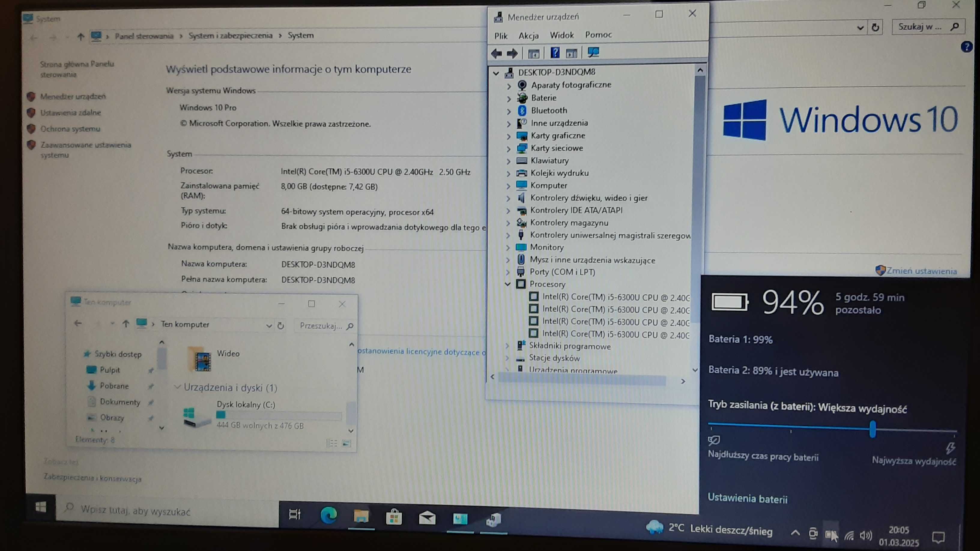Open Ustawienia baterii link
The width and height of the screenshot is (980, 551).
click(x=747, y=498)
